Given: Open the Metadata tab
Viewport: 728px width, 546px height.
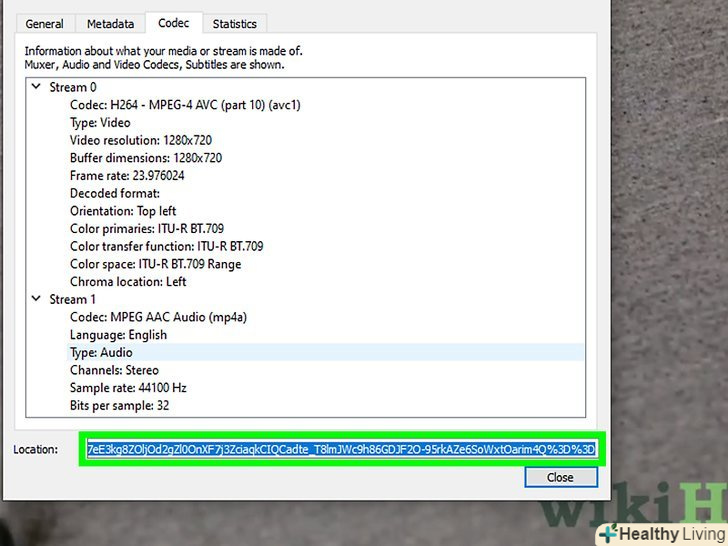Looking at the screenshot, I should [110, 24].
